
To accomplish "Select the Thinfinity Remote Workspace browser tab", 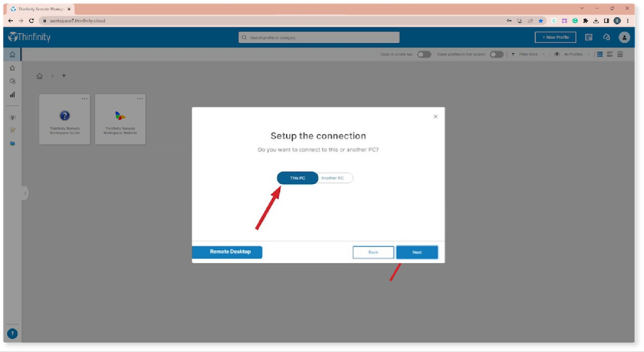I will (41, 9).
